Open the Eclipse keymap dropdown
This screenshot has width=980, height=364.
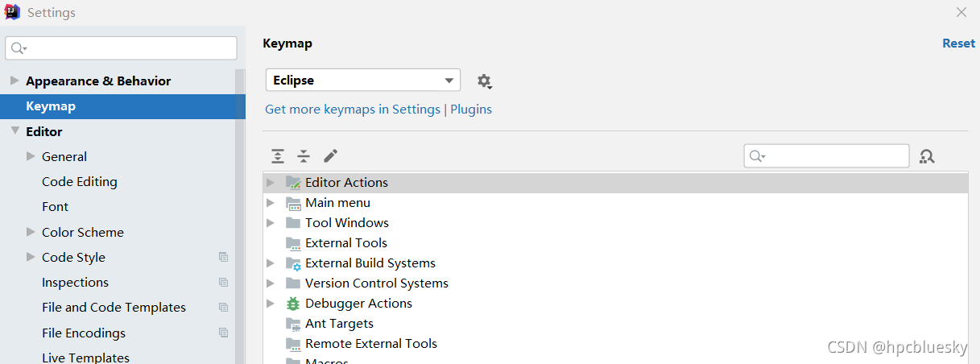[x=363, y=81]
